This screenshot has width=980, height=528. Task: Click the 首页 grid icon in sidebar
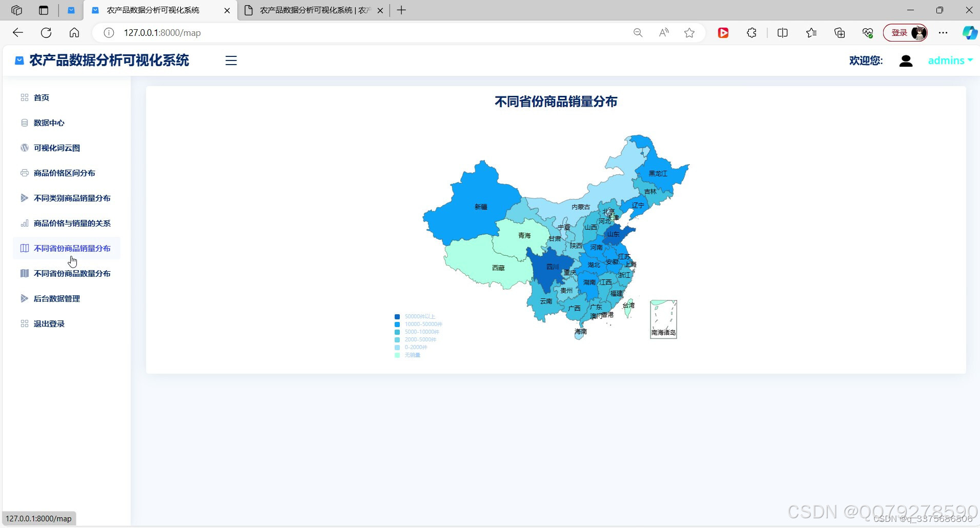pyautogui.click(x=24, y=97)
